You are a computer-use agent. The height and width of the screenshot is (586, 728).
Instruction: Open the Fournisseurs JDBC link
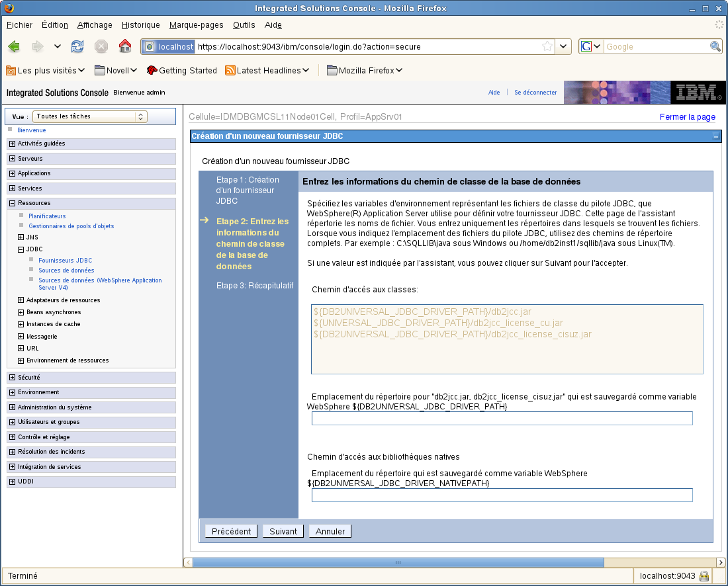65,261
